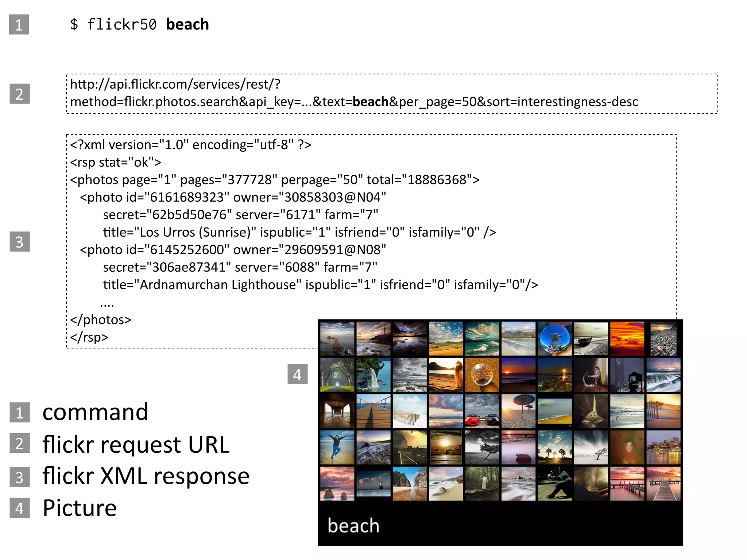Open the jumping person on beach thumbnail
747x560 pixels.
point(337,447)
